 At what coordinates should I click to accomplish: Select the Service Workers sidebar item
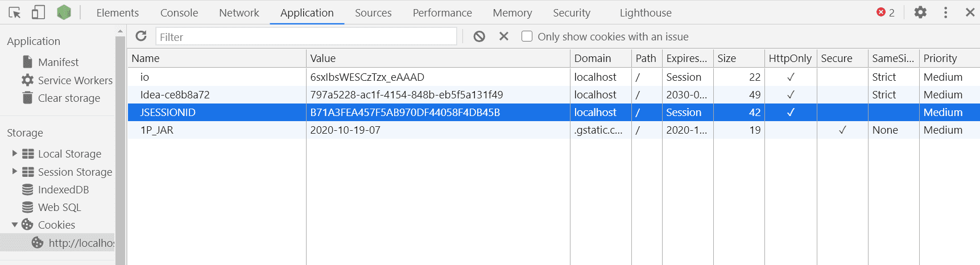point(75,80)
